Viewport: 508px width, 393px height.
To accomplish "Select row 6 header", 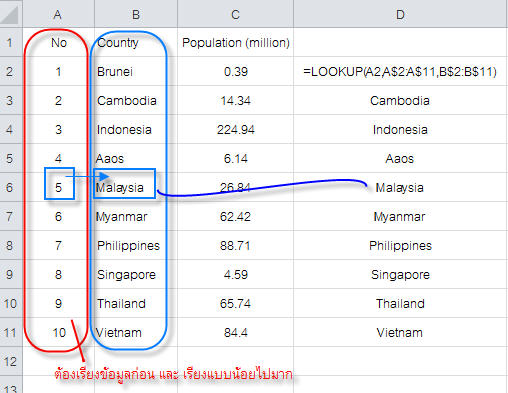I will click(x=11, y=187).
